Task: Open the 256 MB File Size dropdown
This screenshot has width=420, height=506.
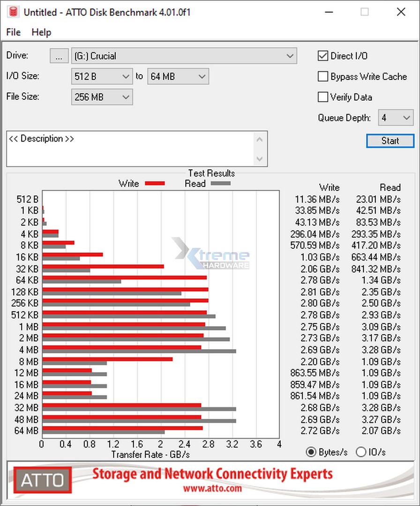Action: coord(102,97)
